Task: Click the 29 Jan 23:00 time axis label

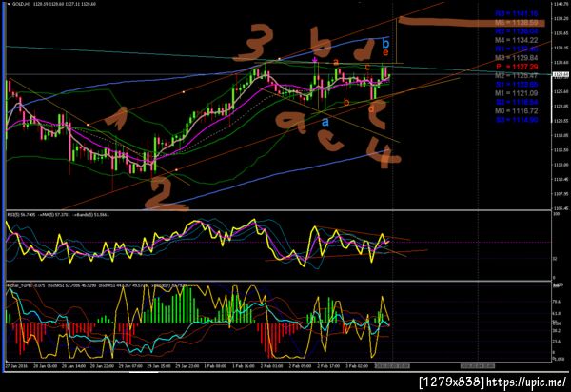Action: tap(187, 365)
